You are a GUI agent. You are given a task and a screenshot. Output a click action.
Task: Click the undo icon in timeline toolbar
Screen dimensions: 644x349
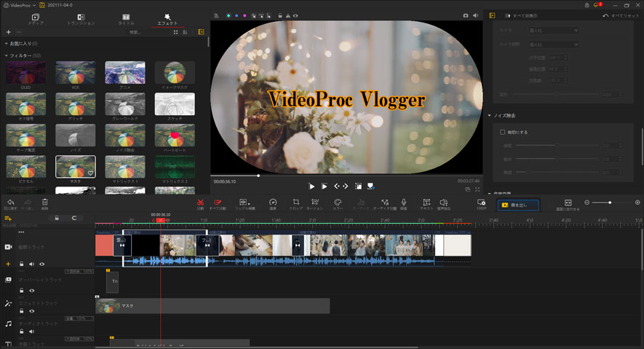pos(11,203)
